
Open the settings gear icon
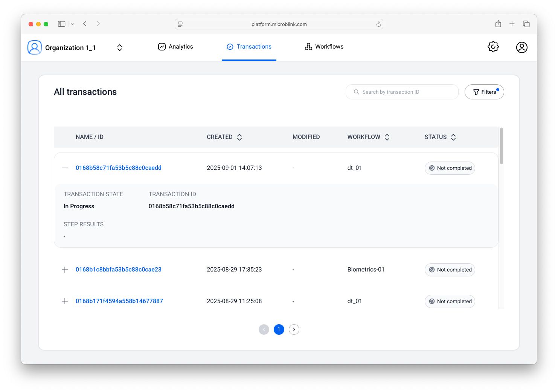pyautogui.click(x=493, y=47)
